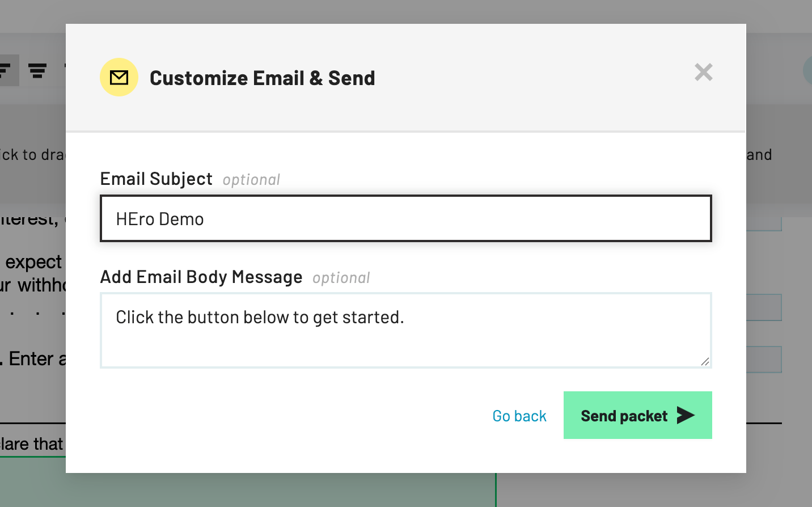Click the yellow envelope icon in header

119,77
